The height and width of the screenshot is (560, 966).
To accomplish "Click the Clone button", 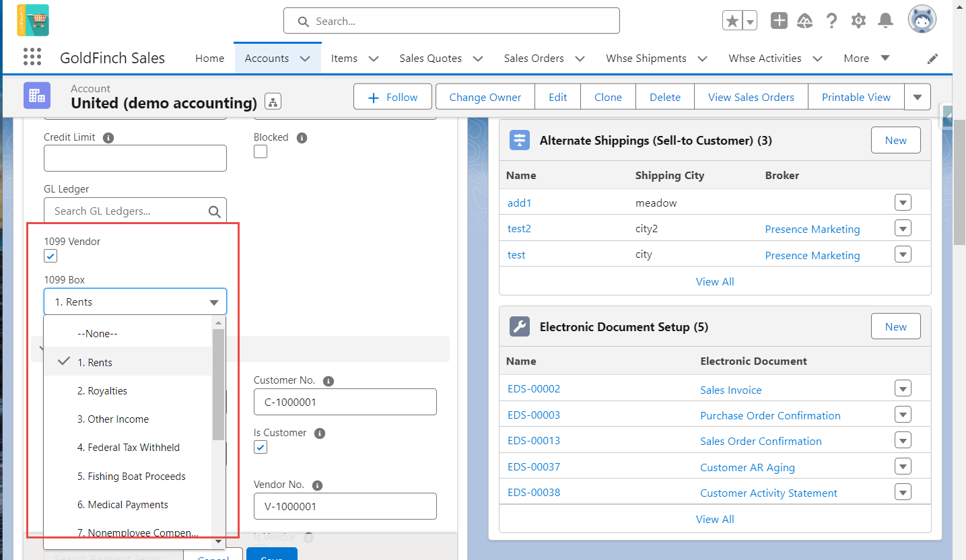I will (x=608, y=97).
